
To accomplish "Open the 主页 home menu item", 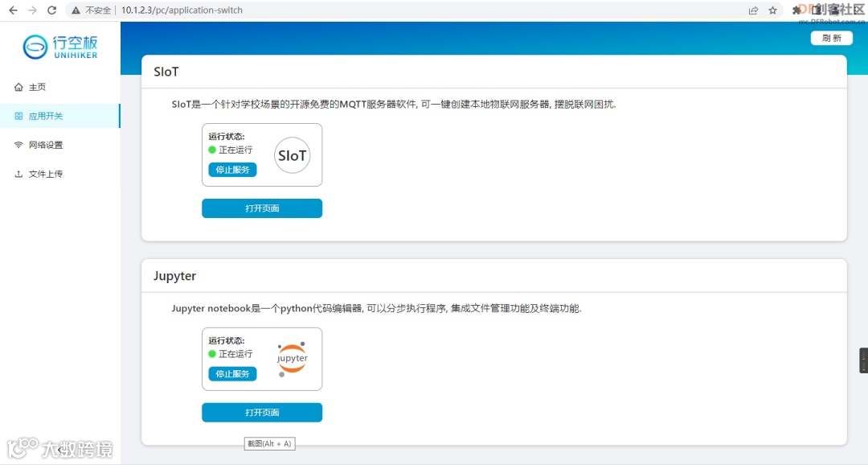I will tap(59, 87).
